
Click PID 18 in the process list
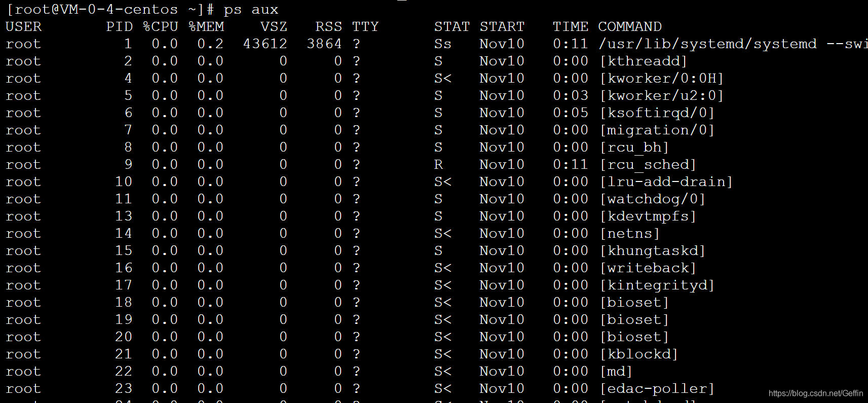tap(124, 302)
